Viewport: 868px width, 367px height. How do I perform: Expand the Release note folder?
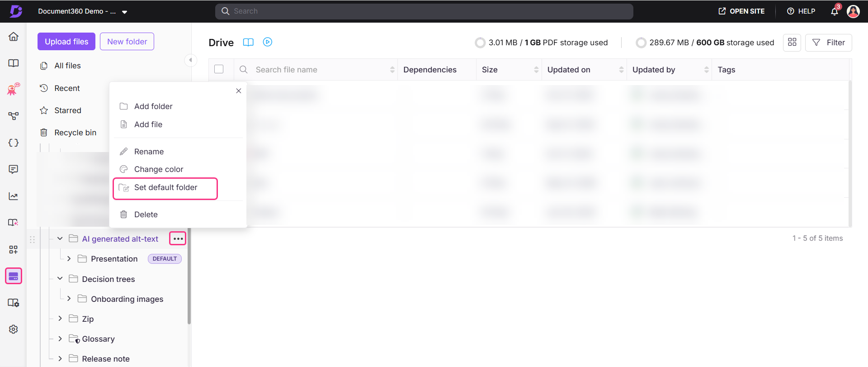coord(60,358)
